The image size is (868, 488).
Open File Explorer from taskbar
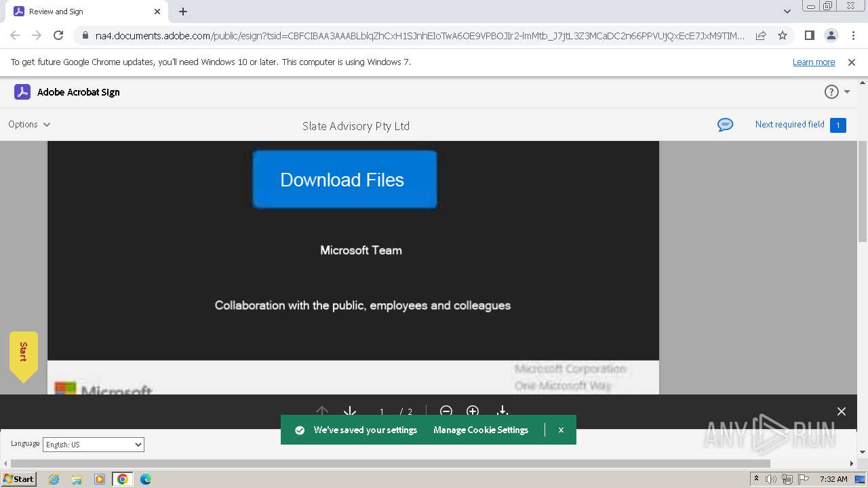[x=77, y=479]
